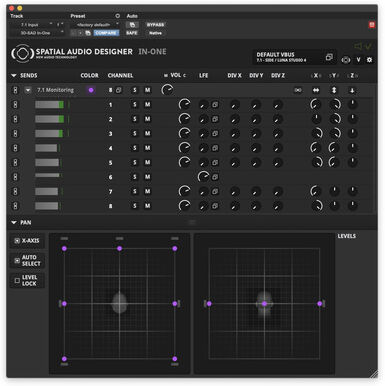
Task: Expand the 7.1 Monitoring send arrow
Action: (28, 90)
